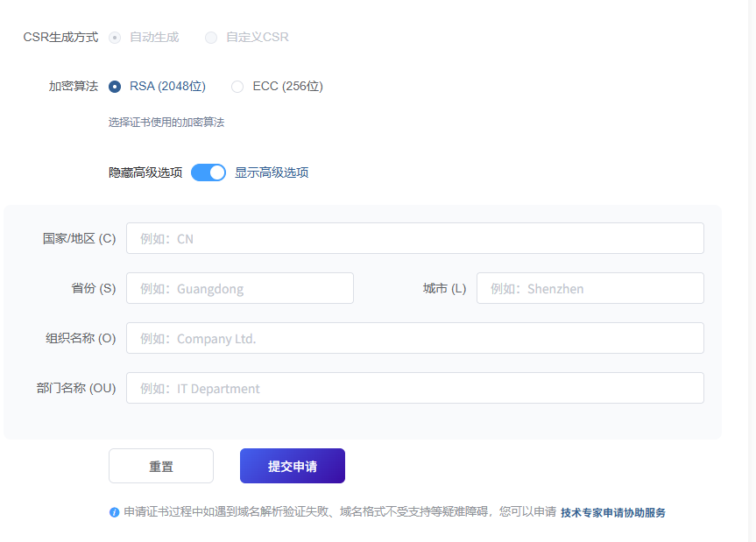Focus the 组织名称 (O) input field
The height and width of the screenshot is (542, 756).
pyautogui.click(x=415, y=338)
